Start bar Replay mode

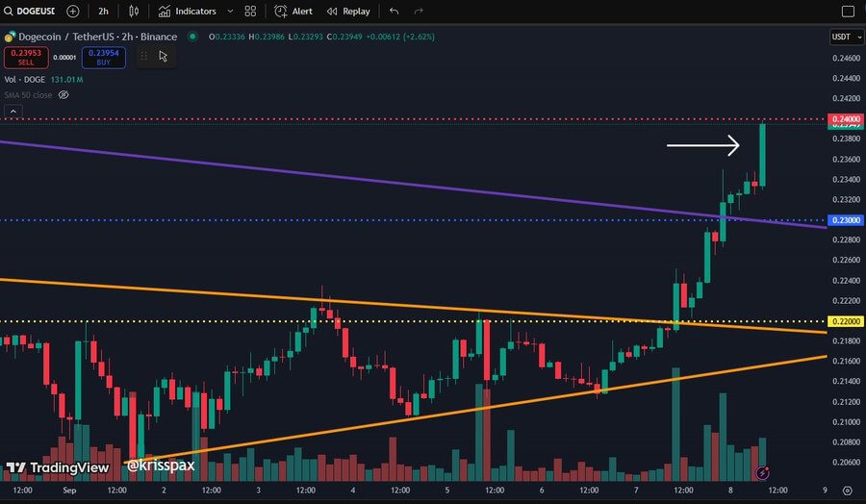348,11
